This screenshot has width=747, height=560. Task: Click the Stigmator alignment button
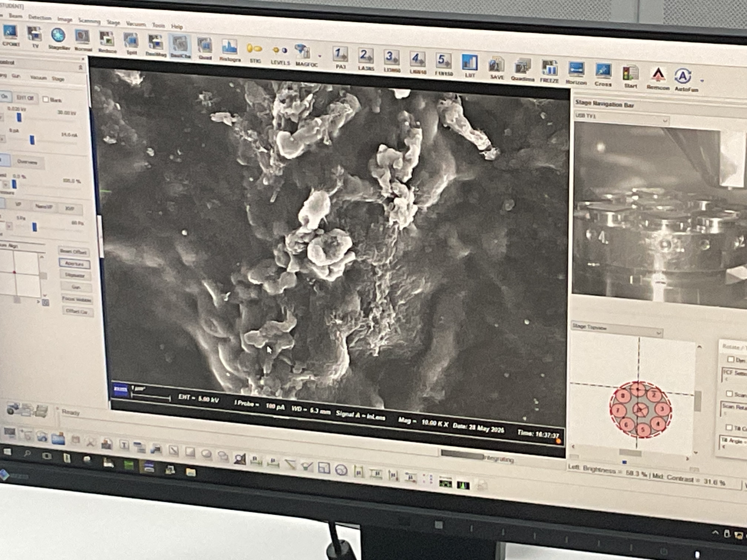(x=75, y=275)
